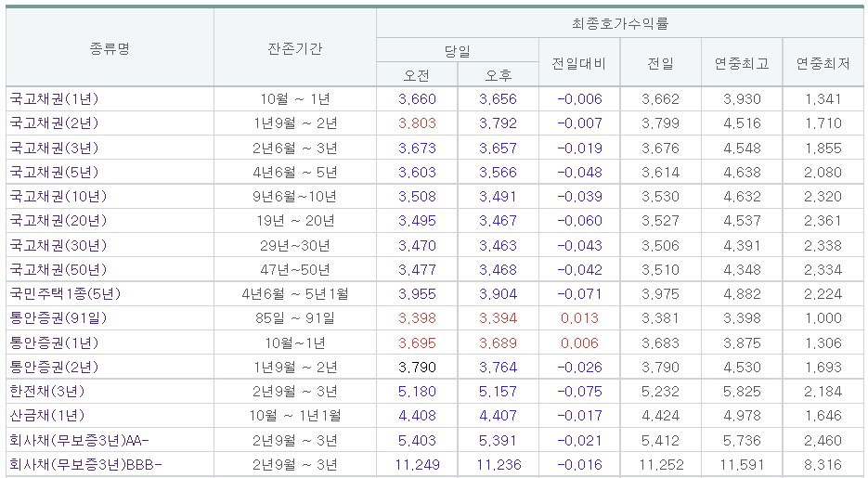Select the 산금채(1년) row name
Screen dimensions: 868x478
[x=47, y=416]
